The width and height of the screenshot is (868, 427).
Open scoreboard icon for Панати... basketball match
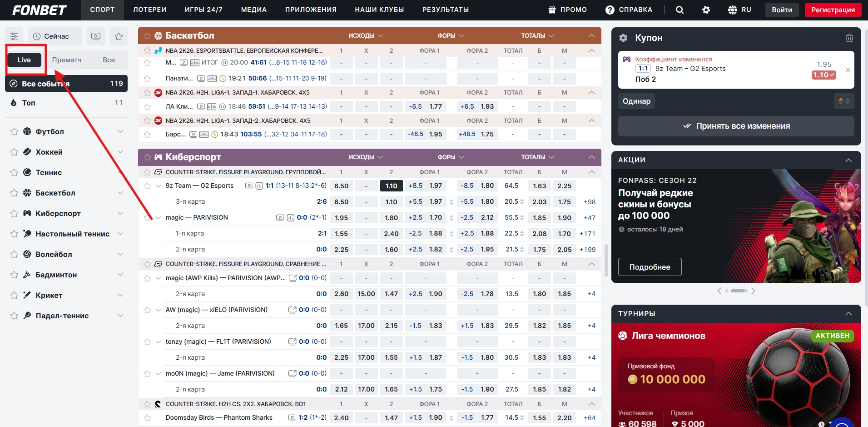click(212, 78)
